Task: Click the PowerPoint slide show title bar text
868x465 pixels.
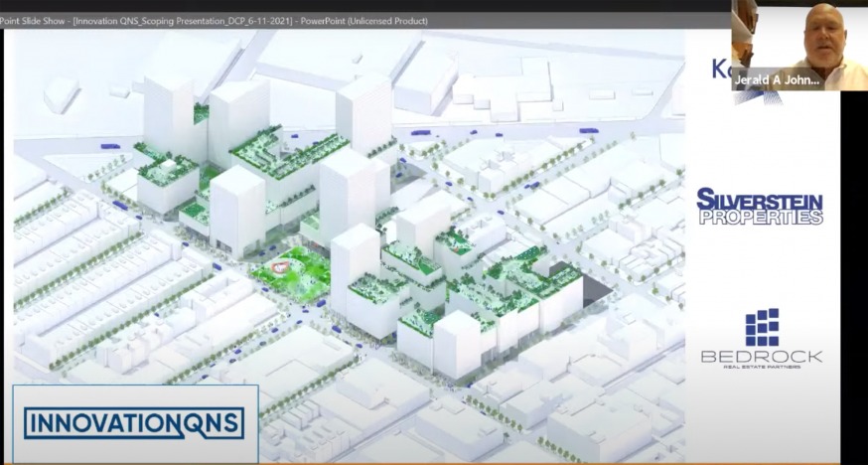Action: 214,21
